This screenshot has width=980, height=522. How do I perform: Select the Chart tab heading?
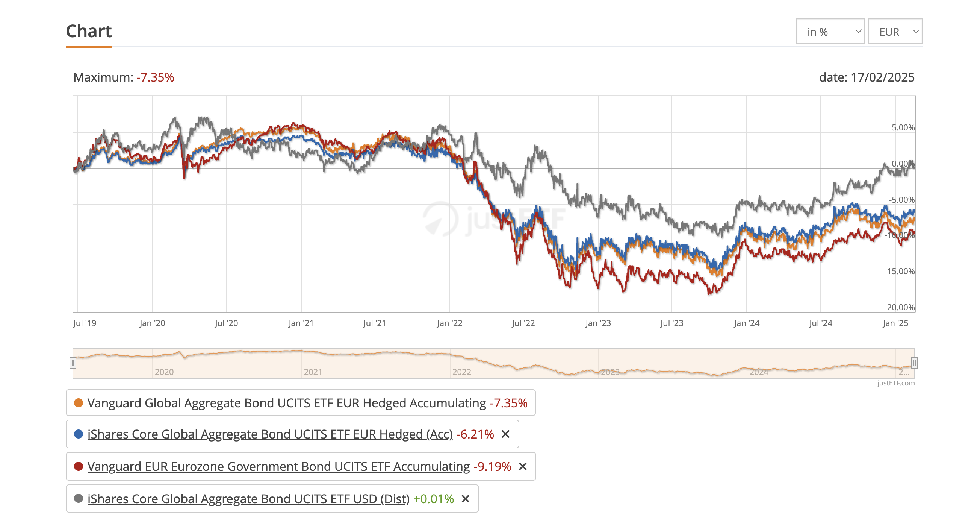point(89,31)
